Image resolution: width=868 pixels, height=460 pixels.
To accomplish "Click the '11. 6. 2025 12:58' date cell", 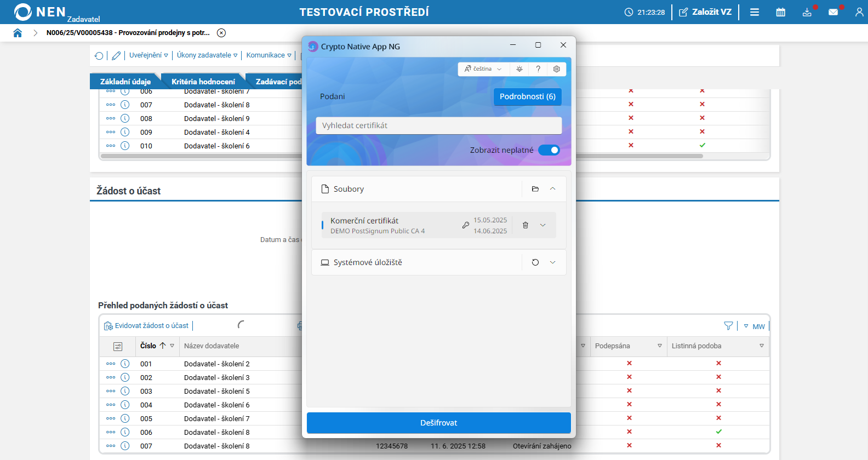I will tap(458, 446).
